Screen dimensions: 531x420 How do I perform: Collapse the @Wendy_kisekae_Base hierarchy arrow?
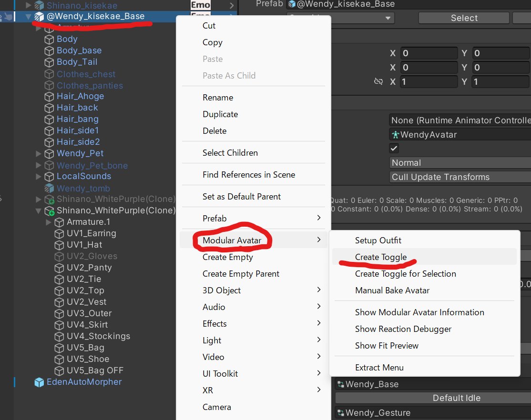pos(29,16)
